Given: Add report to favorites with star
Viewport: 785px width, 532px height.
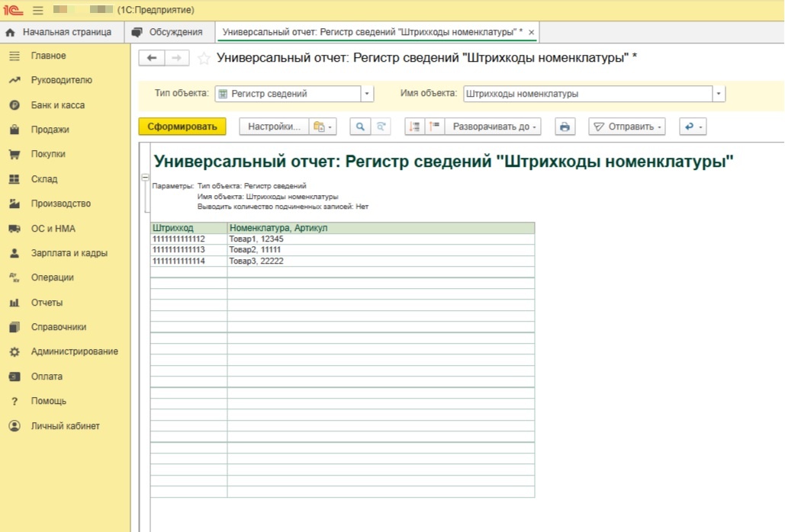Looking at the screenshot, I should [x=203, y=59].
